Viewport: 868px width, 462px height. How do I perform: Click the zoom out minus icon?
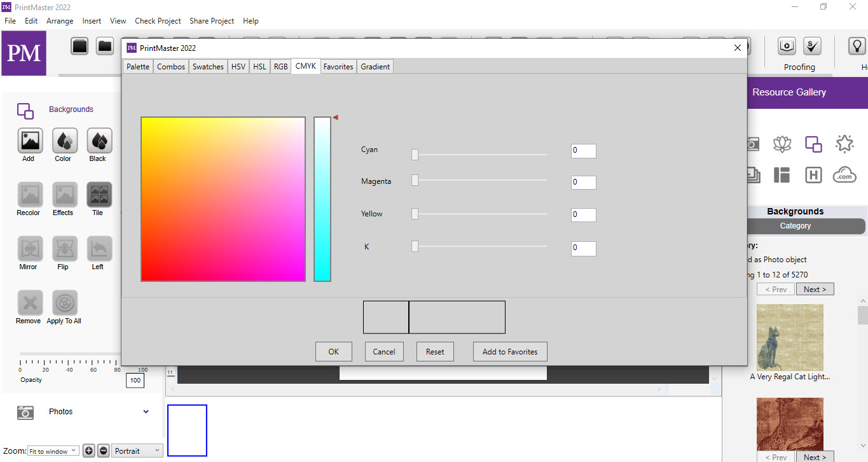coord(104,451)
